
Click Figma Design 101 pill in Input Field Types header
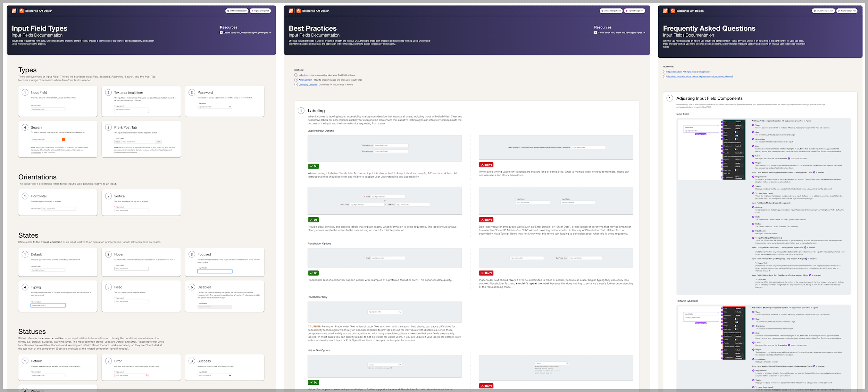[x=260, y=11]
